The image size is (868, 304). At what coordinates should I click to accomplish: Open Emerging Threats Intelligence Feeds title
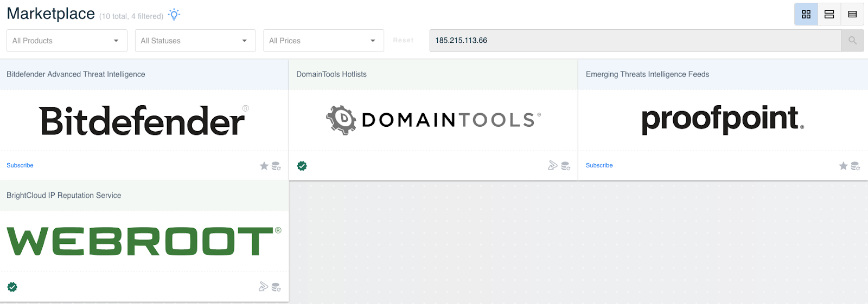pyautogui.click(x=648, y=74)
